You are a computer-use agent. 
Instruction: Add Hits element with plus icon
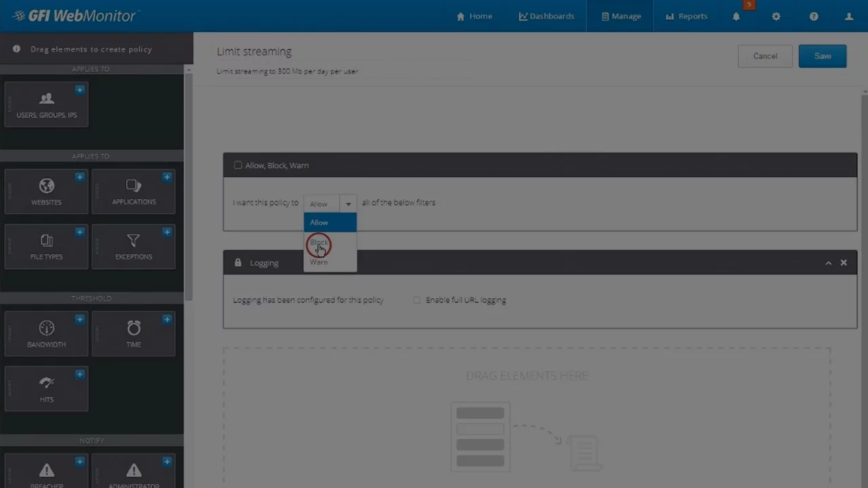click(80, 374)
